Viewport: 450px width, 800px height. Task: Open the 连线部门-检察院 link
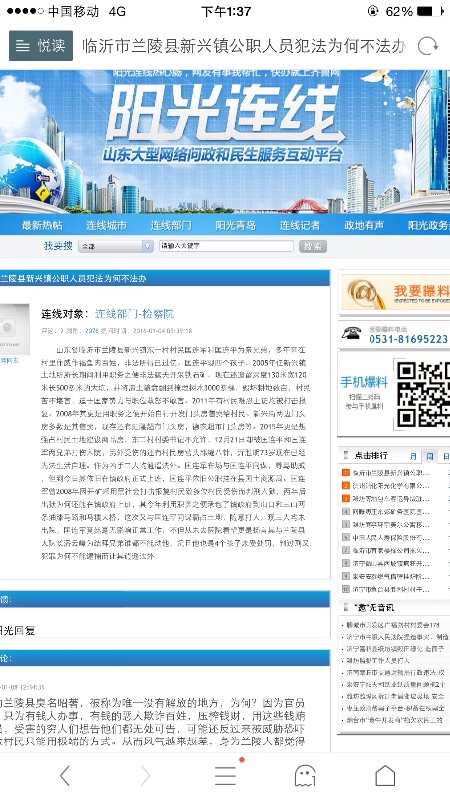point(134,314)
